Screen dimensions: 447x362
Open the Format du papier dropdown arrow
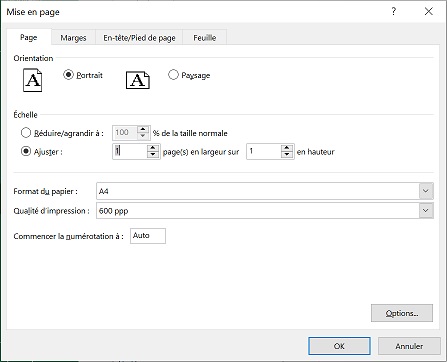[x=426, y=191]
